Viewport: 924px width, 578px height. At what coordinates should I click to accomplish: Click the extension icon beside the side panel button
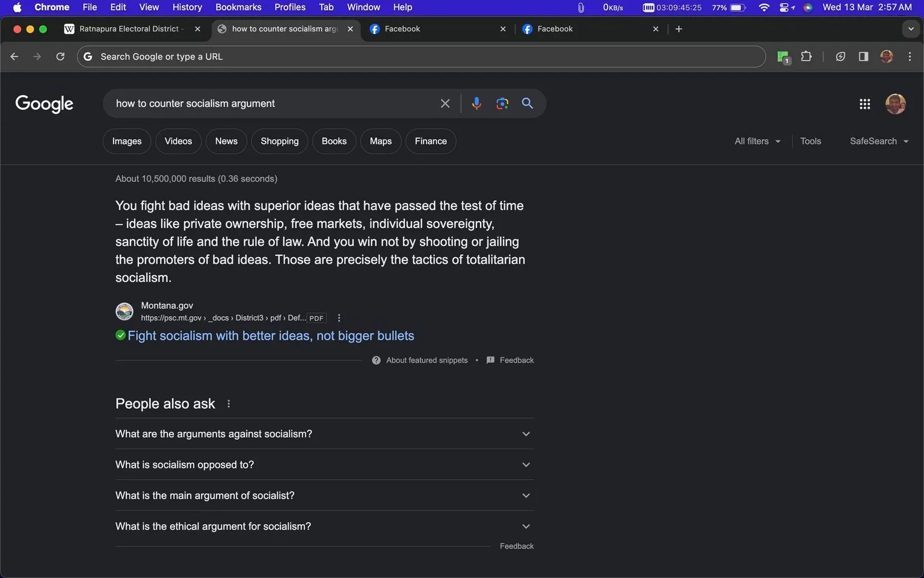click(x=840, y=57)
